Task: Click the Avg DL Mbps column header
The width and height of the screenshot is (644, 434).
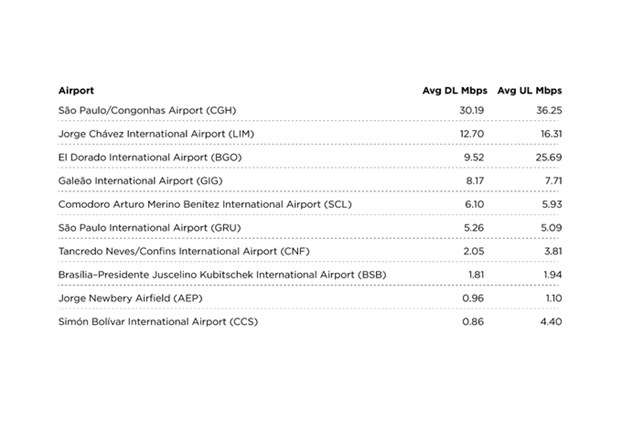Action: (453, 91)
